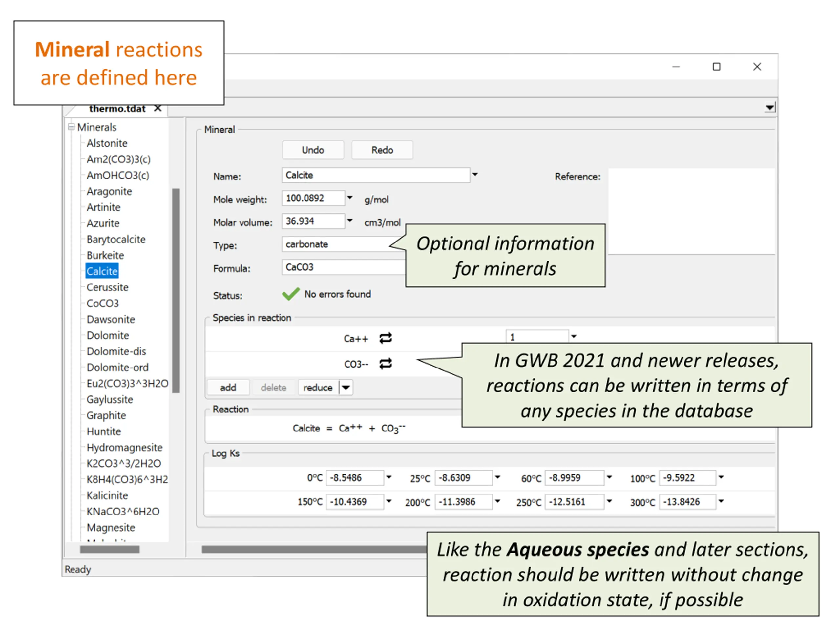Image resolution: width=840 pixels, height=630 pixels.
Task: Click the add species button
Action: 228,388
